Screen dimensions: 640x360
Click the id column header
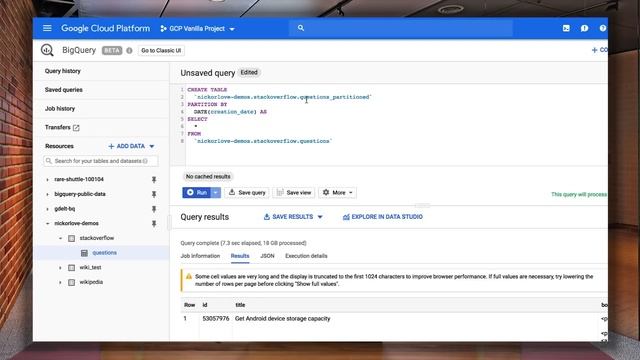(205, 305)
